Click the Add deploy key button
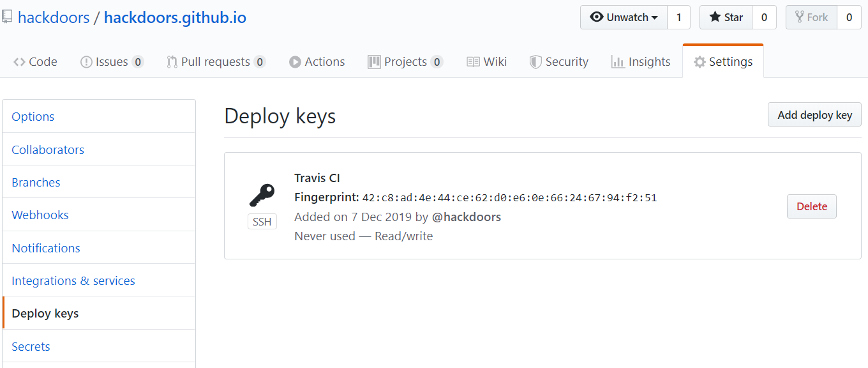This screenshot has height=368, width=868. click(814, 115)
